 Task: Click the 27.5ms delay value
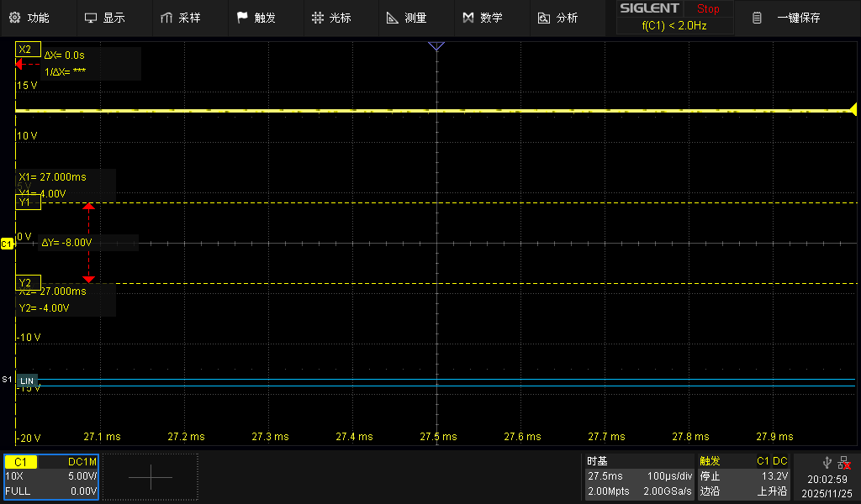pos(605,476)
